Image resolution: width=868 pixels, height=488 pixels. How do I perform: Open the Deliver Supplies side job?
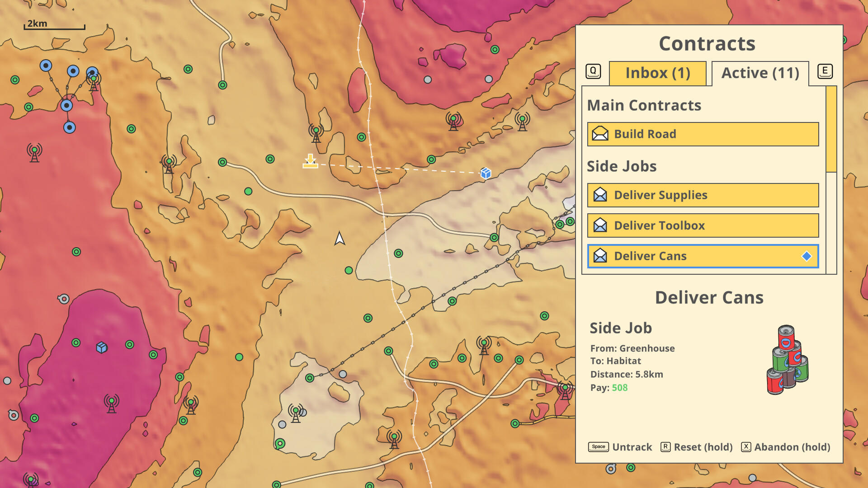702,195
